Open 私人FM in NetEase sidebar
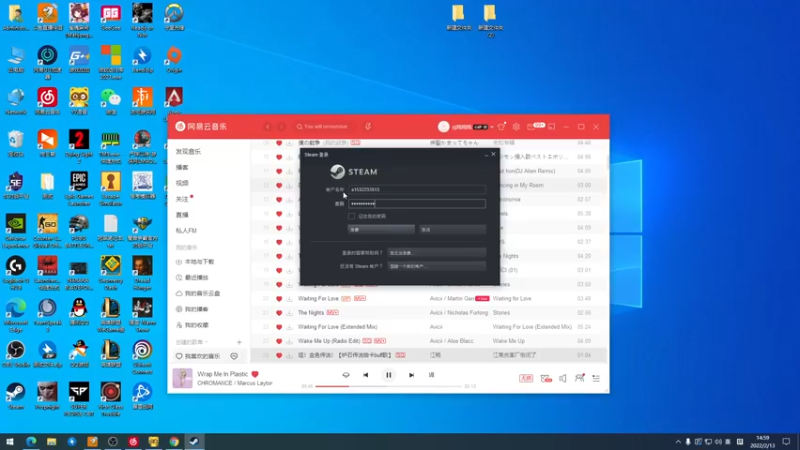Screen dimensions: 800x450 [x=186, y=231]
